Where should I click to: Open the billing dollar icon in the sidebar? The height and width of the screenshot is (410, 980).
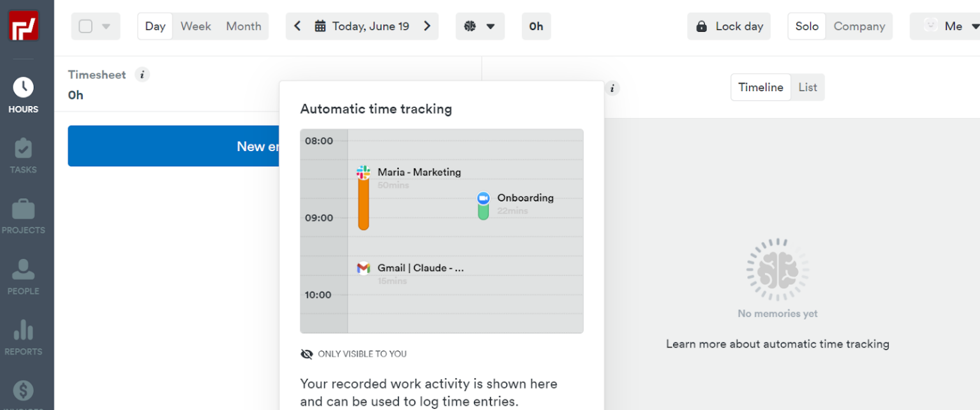23,390
